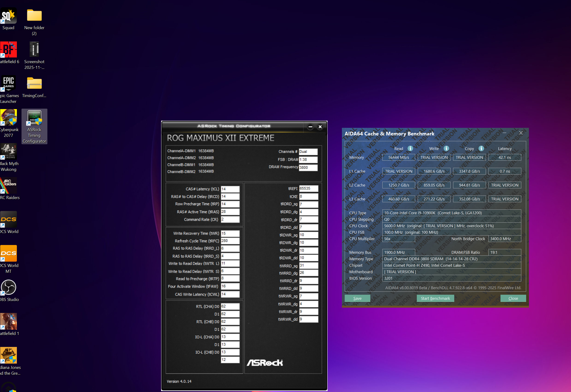The image size is (571, 392).
Task: Click the tREFI value field
Action: click(309, 188)
